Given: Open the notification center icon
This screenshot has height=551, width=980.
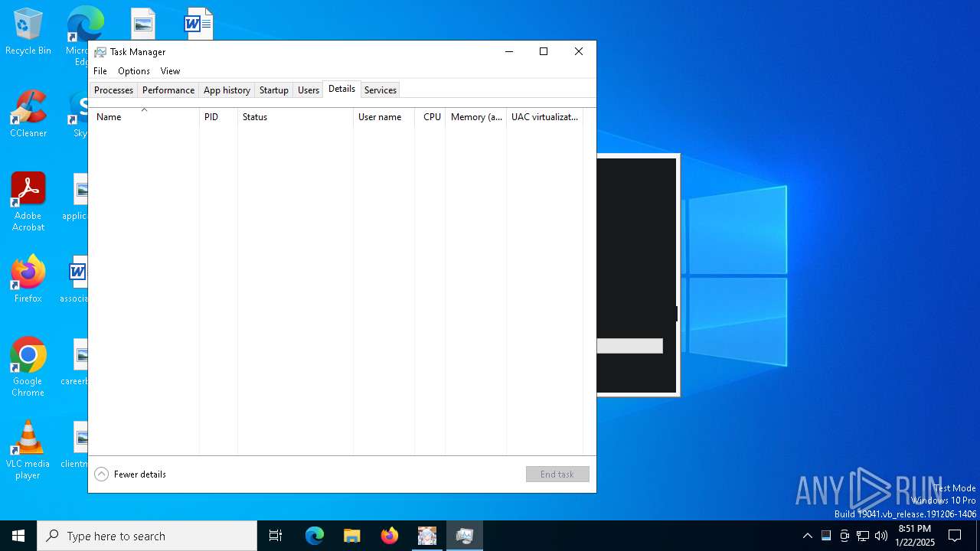Looking at the screenshot, I should click(x=955, y=536).
